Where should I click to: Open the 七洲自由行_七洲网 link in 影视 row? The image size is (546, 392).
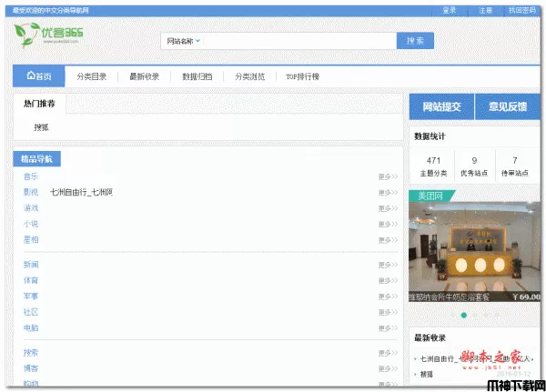86,192
